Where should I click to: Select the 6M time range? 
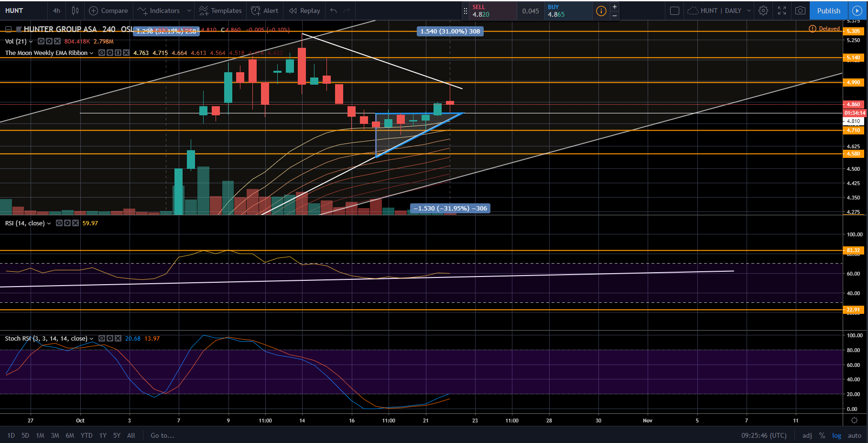pos(70,435)
